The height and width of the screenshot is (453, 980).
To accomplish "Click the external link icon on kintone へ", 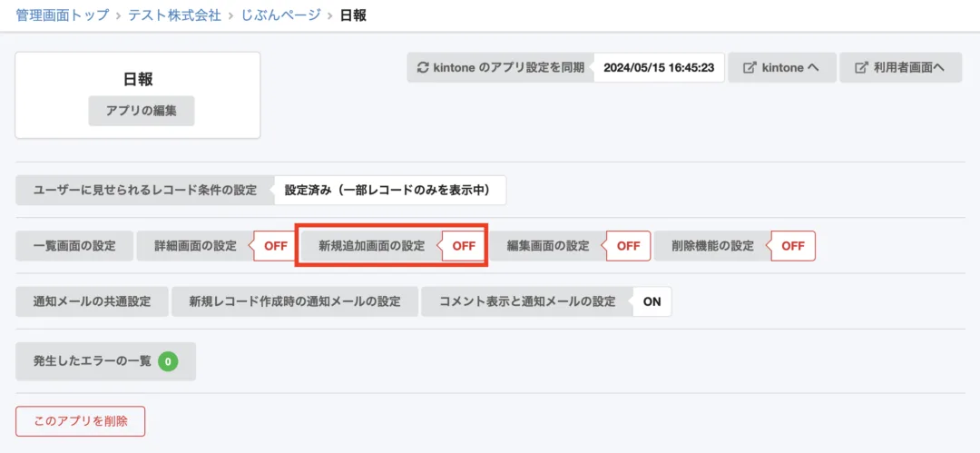I will coord(750,67).
